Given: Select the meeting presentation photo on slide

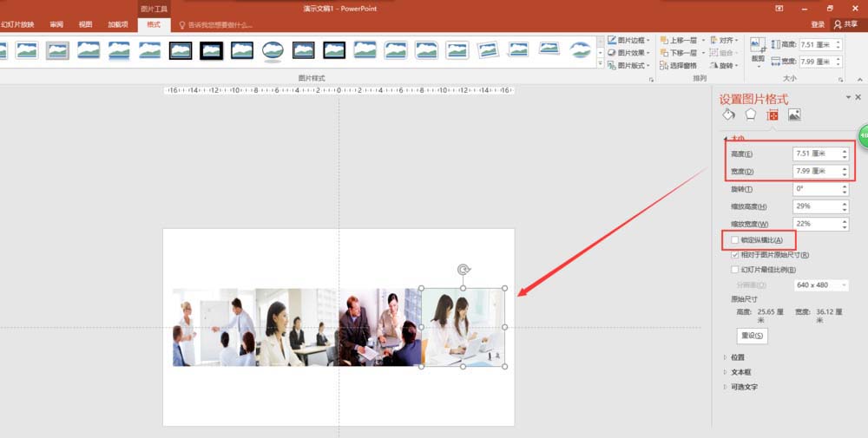Looking at the screenshot, I should [x=214, y=327].
